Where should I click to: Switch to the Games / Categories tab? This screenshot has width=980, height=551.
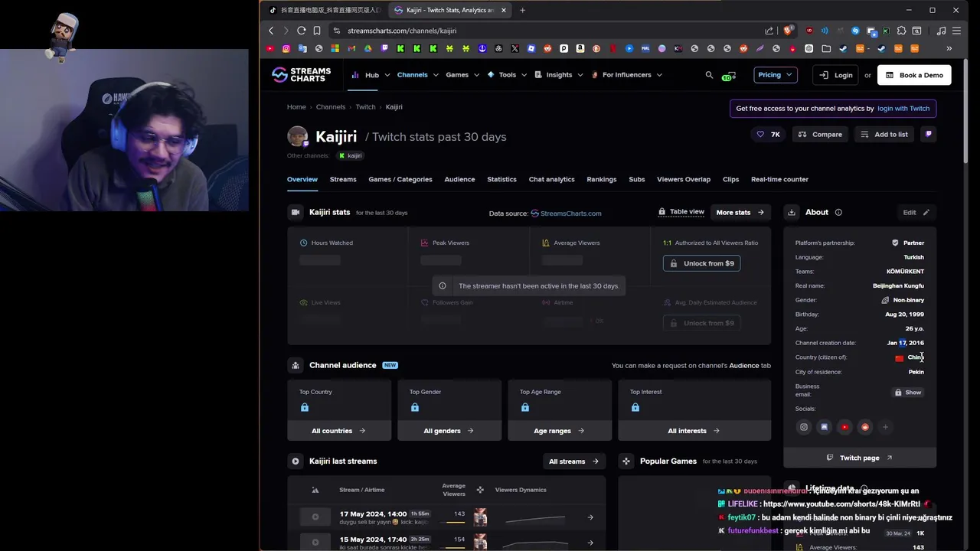[x=400, y=179]
